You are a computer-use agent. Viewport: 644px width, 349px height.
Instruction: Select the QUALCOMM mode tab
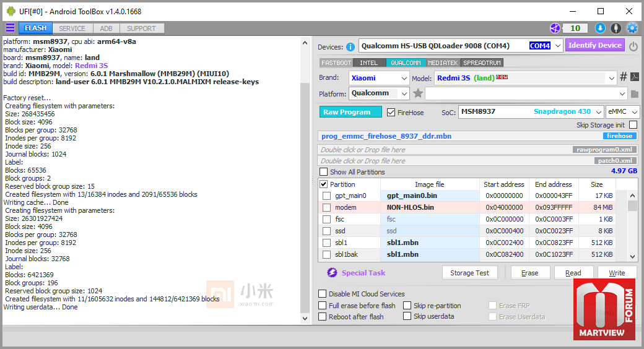[x=406, y=63]
